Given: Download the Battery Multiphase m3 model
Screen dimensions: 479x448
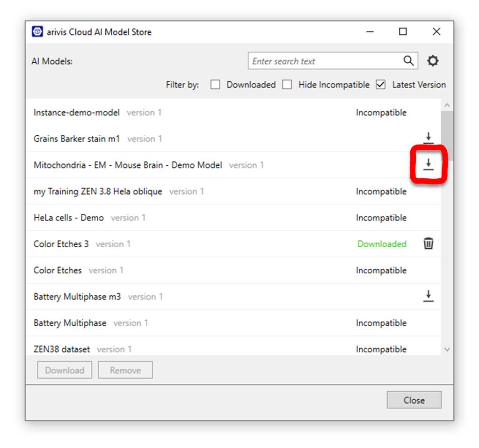Looking at the screenshot, I should pos(428,296).
